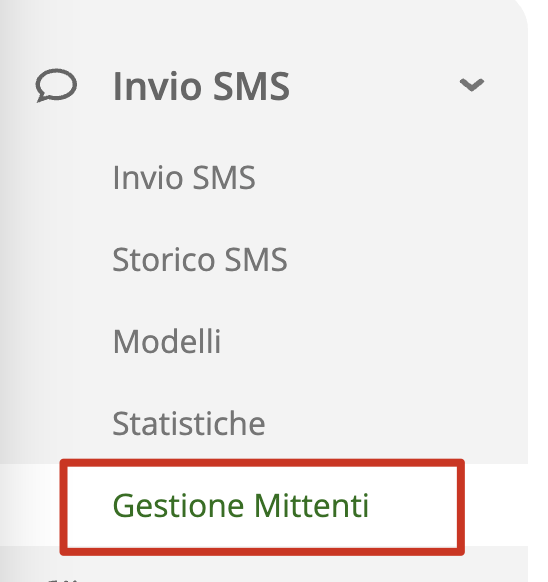Select the lighter Invio SMS entry below header
Viewport: 548px width, 582px height.
184,178
